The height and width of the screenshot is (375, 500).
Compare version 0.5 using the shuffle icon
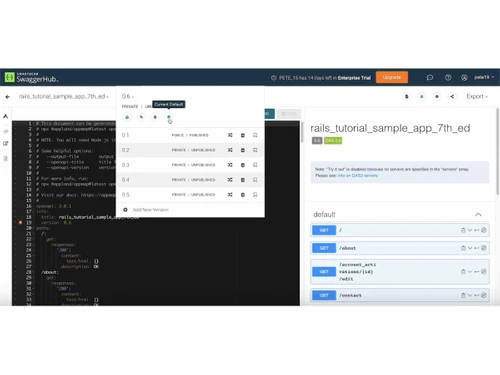pyautogui.click(x=230, y=195)
